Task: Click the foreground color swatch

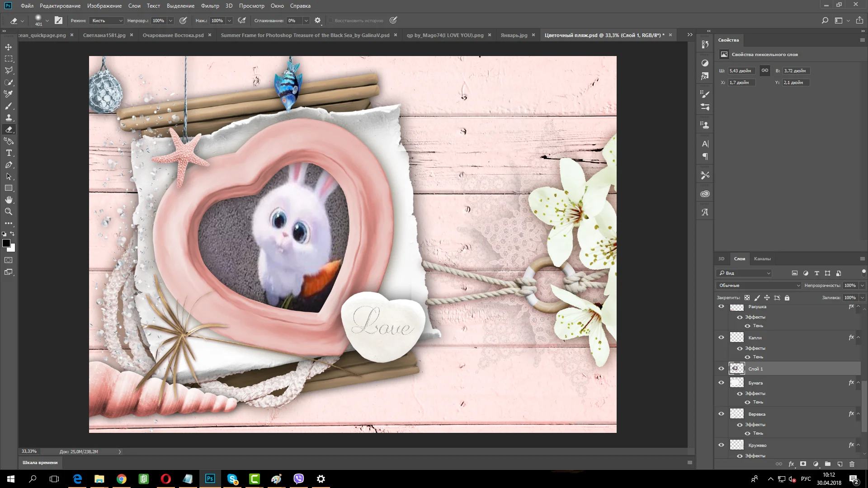Action: (6, 244)
